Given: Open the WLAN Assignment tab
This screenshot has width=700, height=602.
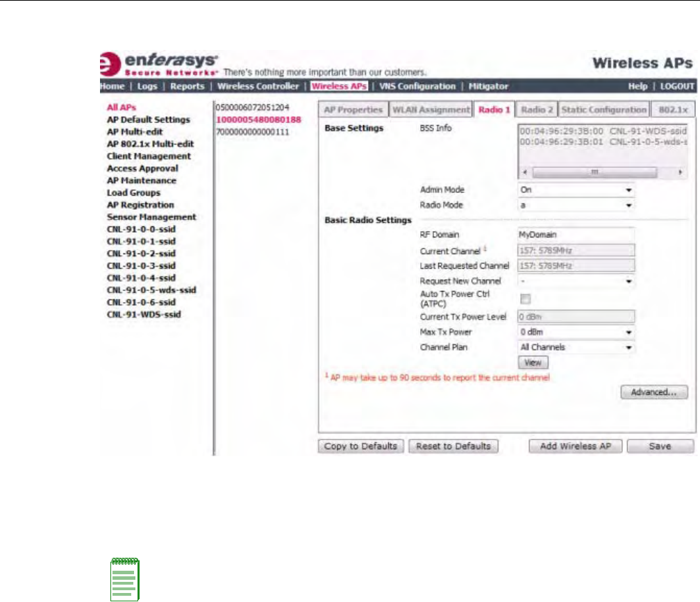Looking at the screenshot, I should coord(431,110).
